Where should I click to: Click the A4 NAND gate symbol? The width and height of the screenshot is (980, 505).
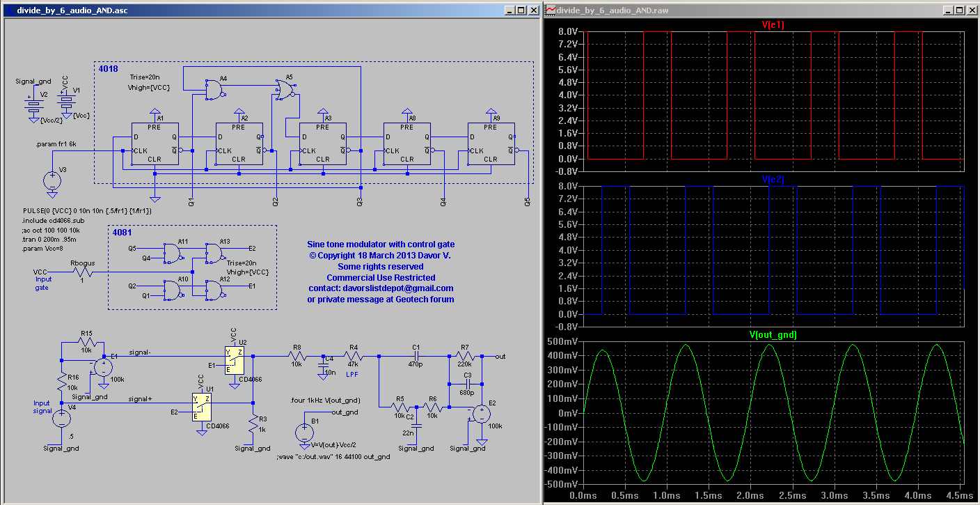[x=214, y=89]
